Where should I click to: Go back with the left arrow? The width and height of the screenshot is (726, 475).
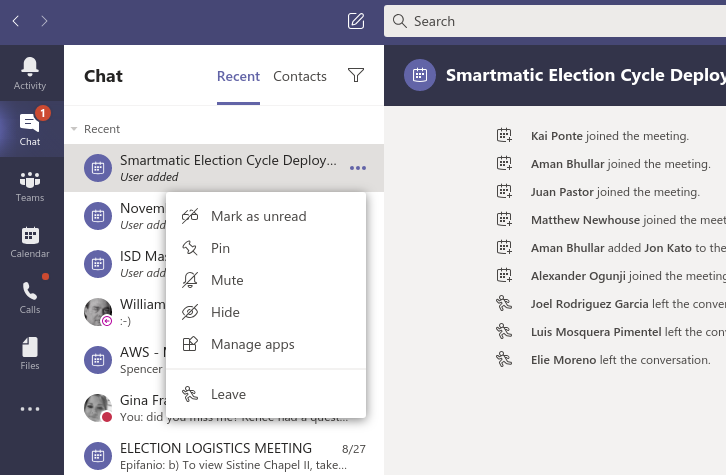pos(16,21)
